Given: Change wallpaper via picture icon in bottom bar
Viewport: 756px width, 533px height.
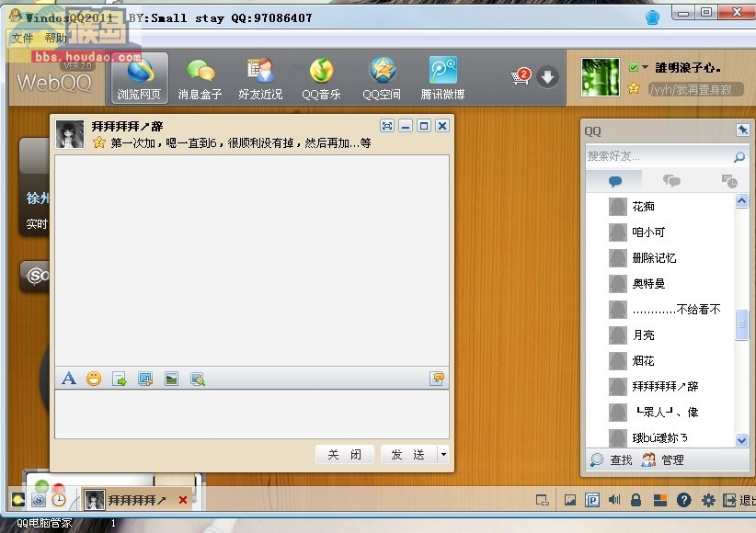Looking at the screenshot, I should [x=570, y=500].
